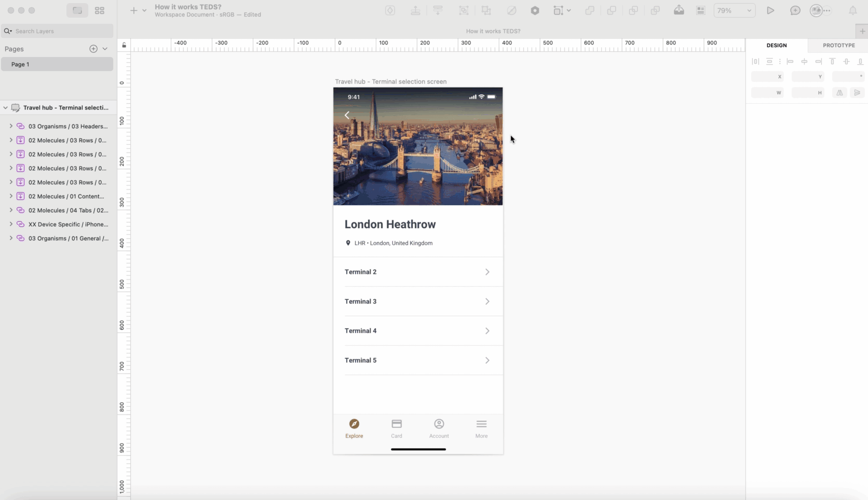Image resolution: width=868 pixels, height=500 pixels.
Task: Click the Union boolean operation icon
Action: [x=590, y=10]
